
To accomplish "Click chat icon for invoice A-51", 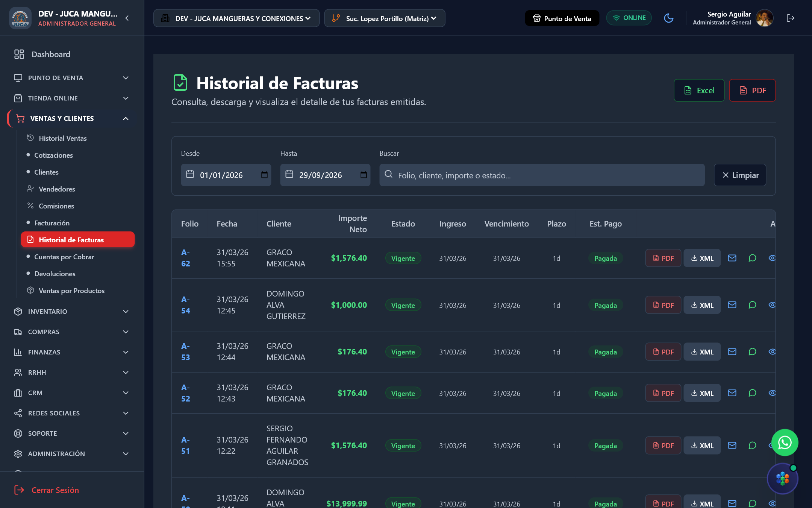I will tap(752, 446).
